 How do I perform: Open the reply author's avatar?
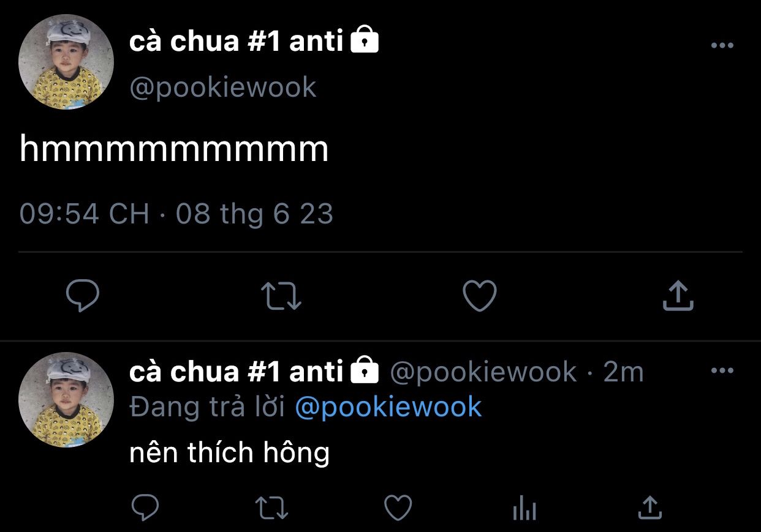tap(66, 400)
